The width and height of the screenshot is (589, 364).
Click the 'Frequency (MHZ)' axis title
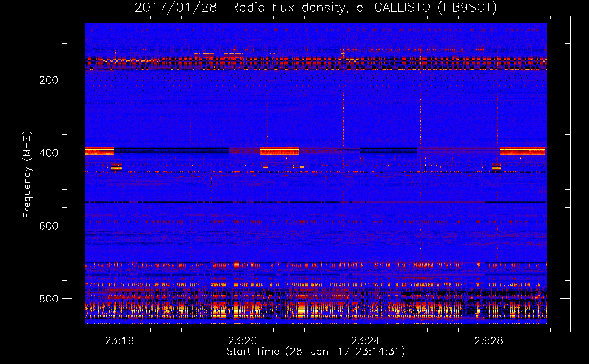point(27,175)
